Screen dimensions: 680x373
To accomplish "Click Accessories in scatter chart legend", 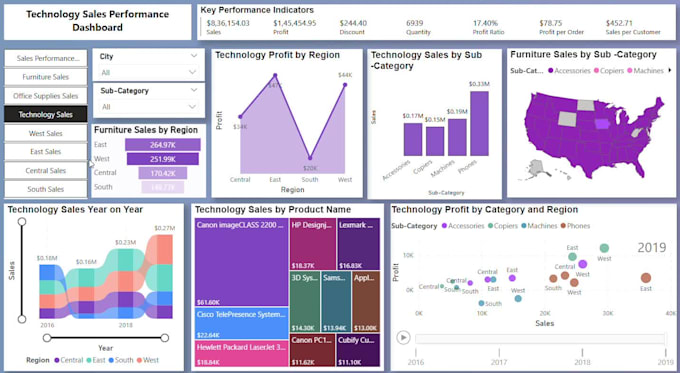I will coord(463,226).
